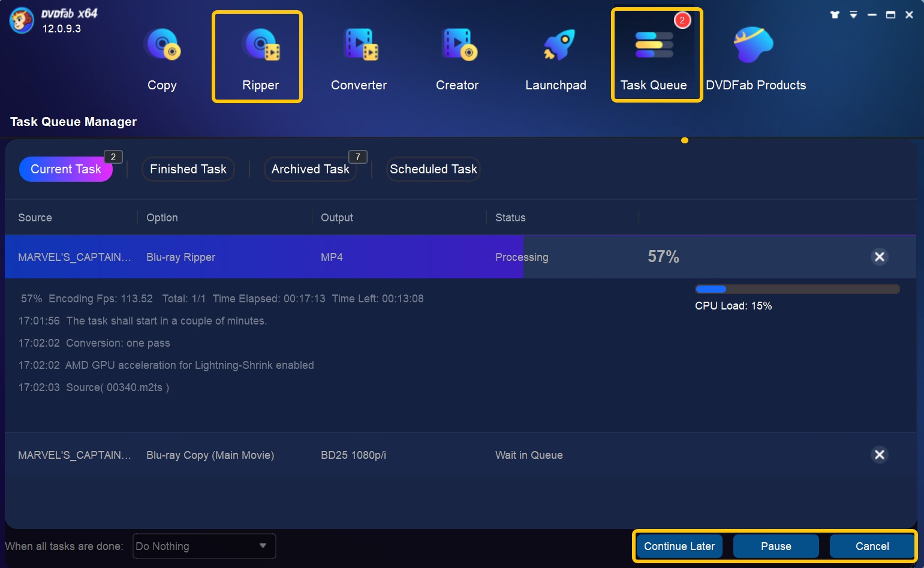The width and height of the screenshot is (924, 568).
Task: Select the Blu-ray Copy (Main Movie) row
Action: click(x=460, y=455)
